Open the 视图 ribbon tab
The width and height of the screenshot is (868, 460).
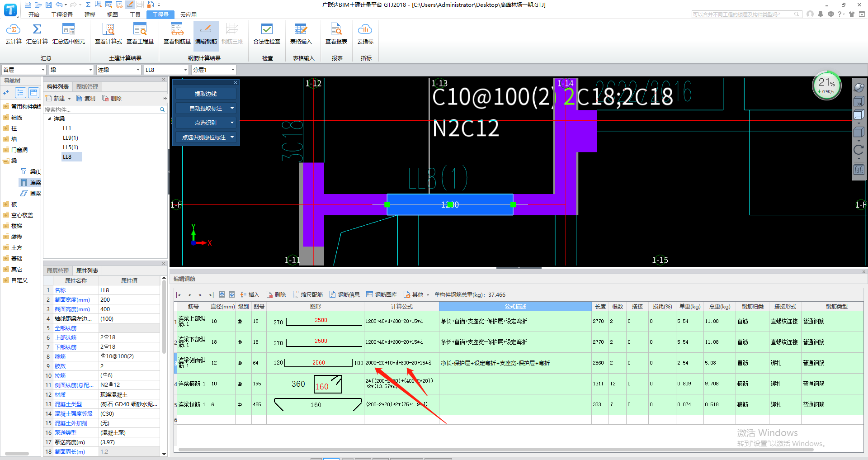point(113,14)
